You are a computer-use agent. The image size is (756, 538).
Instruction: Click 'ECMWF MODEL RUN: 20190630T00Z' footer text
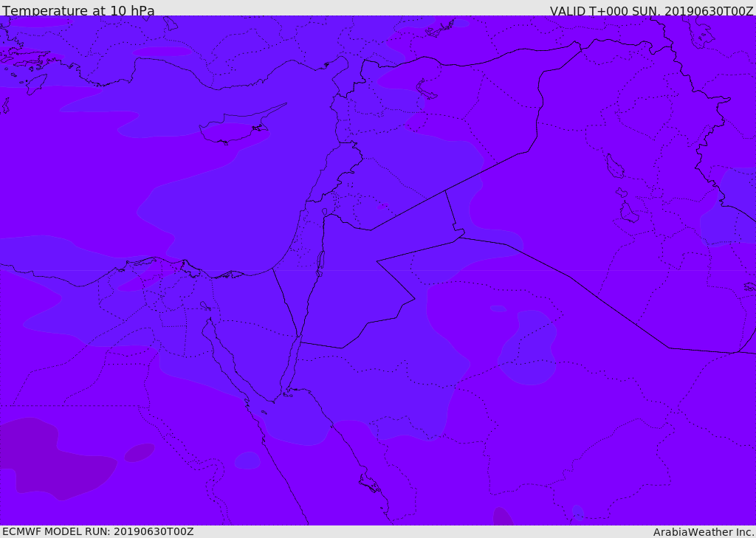98,531
